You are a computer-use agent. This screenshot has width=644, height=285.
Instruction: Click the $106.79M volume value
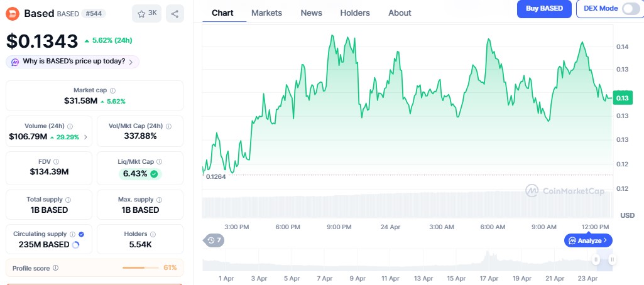pyautogui.click(x=28, y=137)
